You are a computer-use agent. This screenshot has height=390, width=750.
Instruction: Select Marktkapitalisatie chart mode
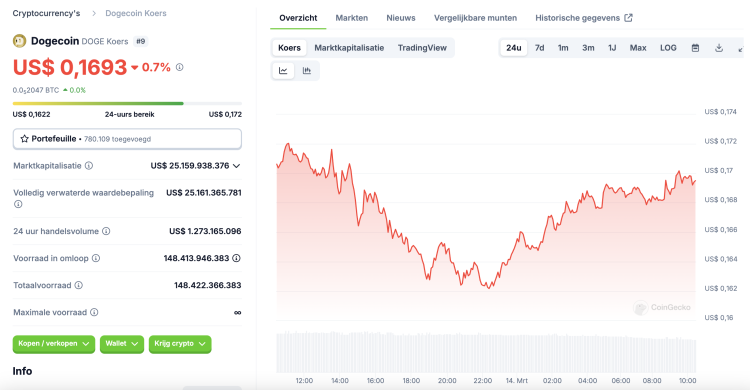pyautogui.click(x=349, y=48)
